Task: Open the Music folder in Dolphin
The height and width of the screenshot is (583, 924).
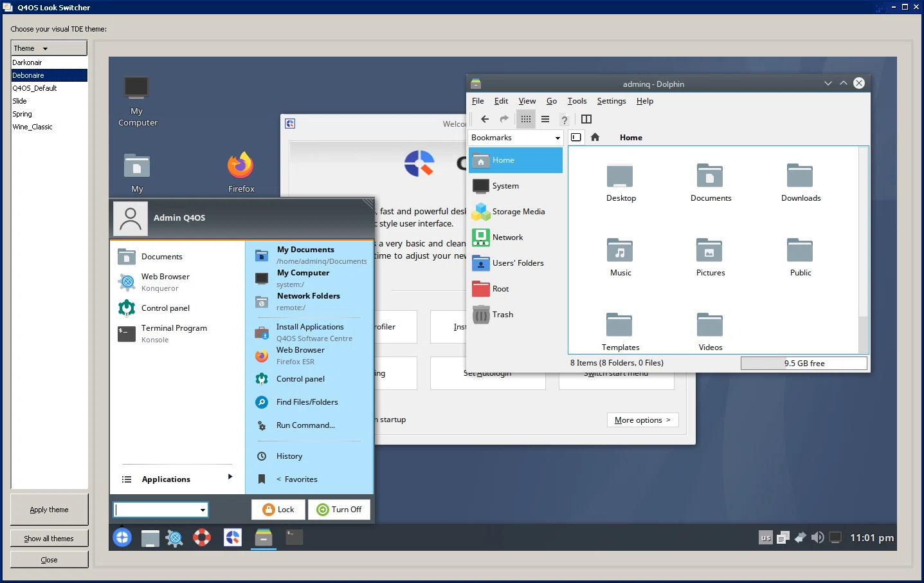Action: pyautogui.click(x=621, y=257)
